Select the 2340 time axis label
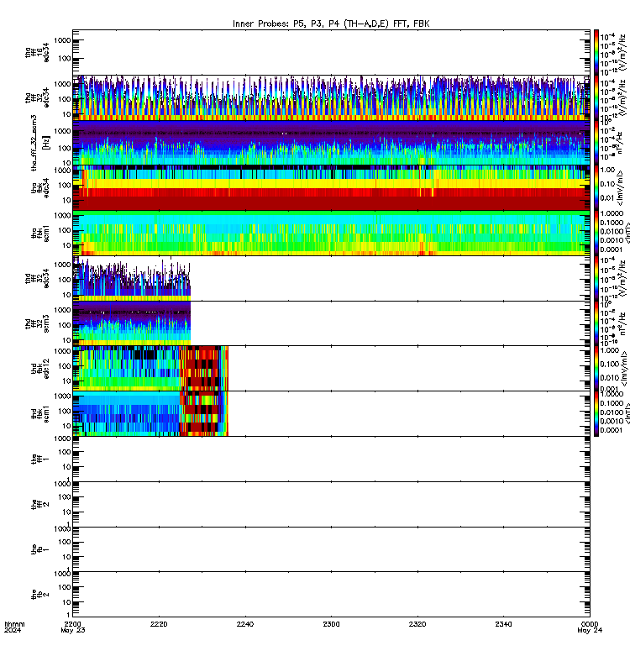The height and width of the screenshot is (672, 630). click(x=503, y=624)
